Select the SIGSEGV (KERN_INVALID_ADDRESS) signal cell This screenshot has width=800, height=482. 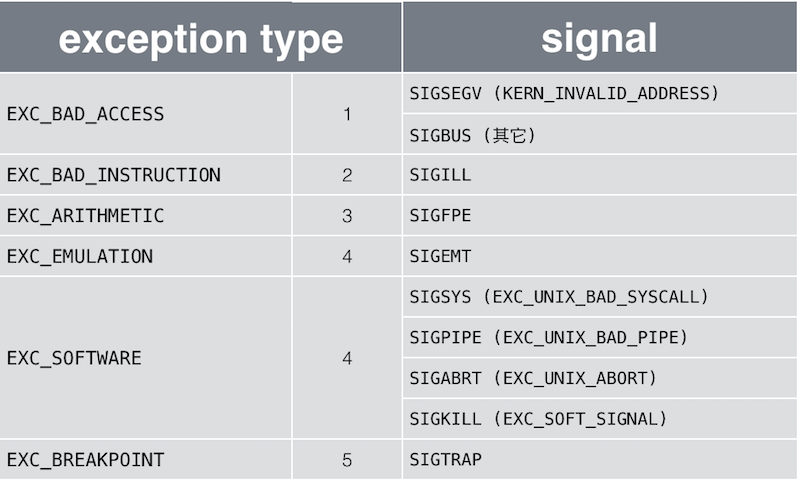[x=564, y=93]
